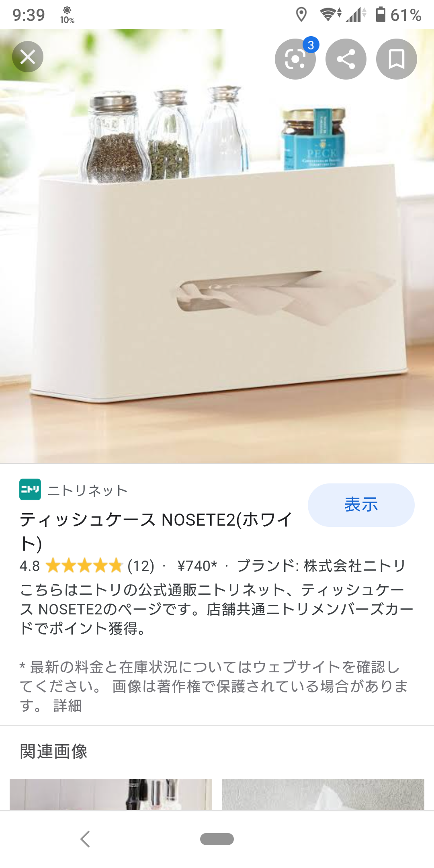Tap the main tissue case product image
434x868 pixels.
pyautogui.click(x=217, y=246)
